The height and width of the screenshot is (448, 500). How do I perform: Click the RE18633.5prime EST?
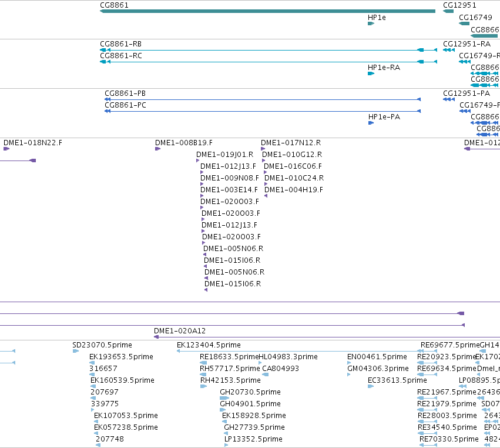pos(203,363)
